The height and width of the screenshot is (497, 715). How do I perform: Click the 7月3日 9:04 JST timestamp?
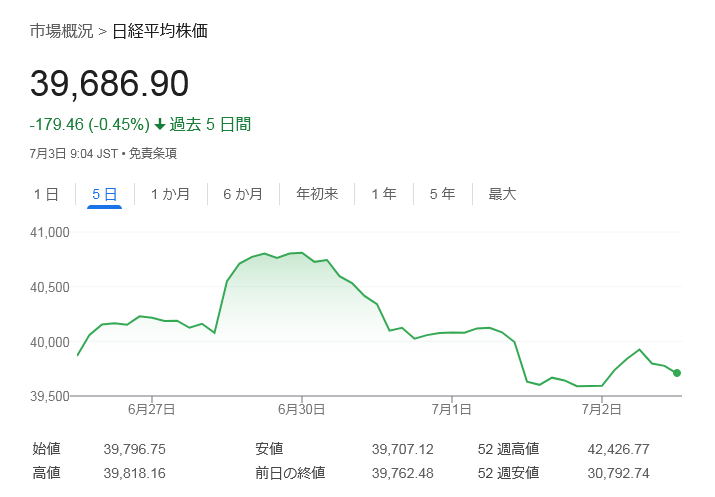[x=73, y=153]
